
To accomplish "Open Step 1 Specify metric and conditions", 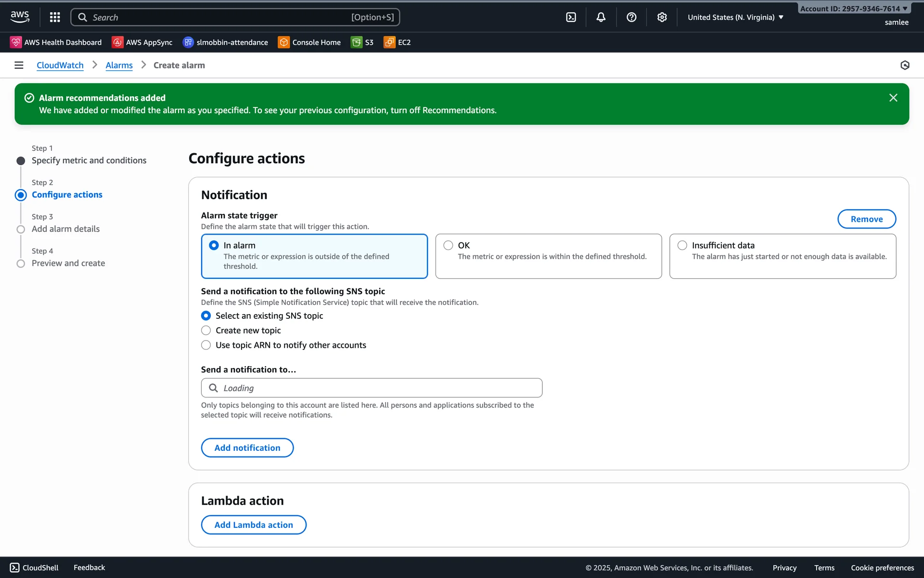I will click(x=89, y=160).
